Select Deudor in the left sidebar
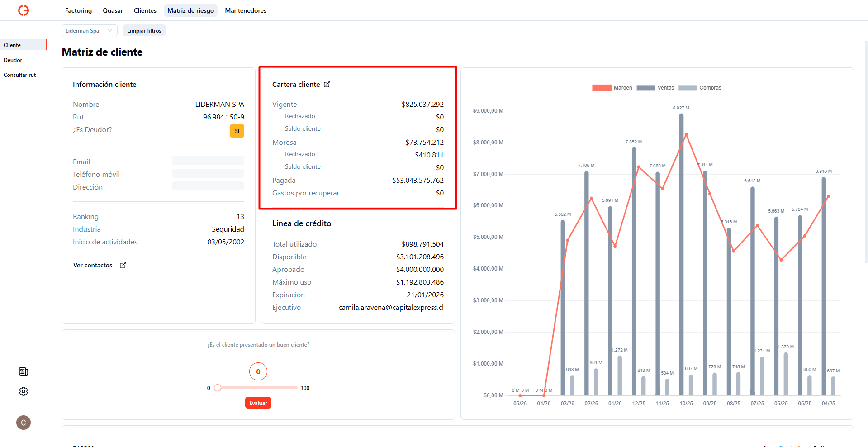The width and height of the screenshot is (868, 447). click(13, 60)
